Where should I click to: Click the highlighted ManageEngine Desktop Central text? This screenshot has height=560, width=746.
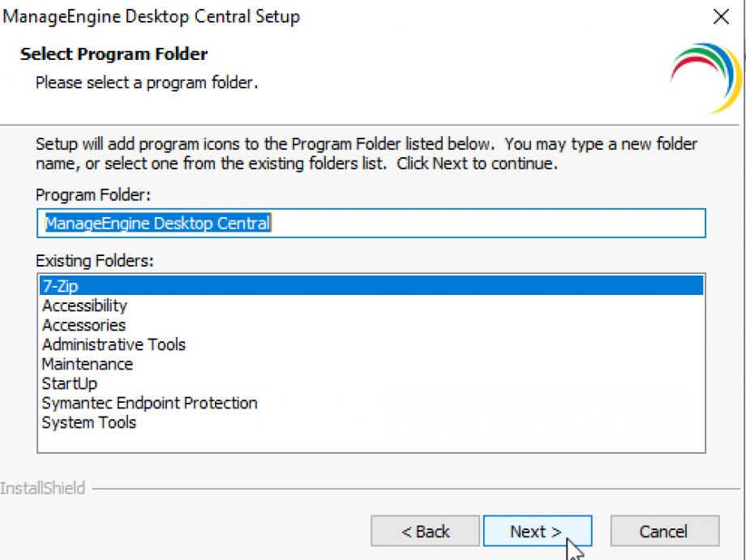click(156, 223)
